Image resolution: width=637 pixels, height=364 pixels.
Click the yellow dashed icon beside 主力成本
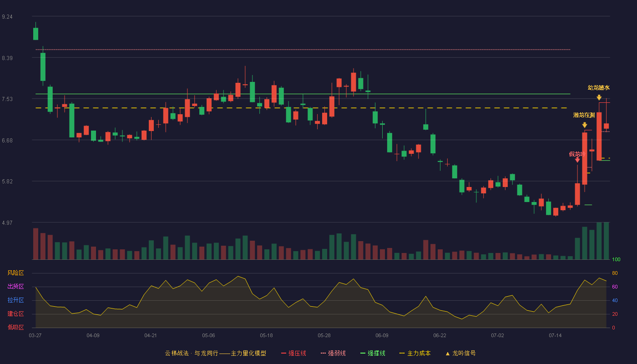click(x=402, y=354)
